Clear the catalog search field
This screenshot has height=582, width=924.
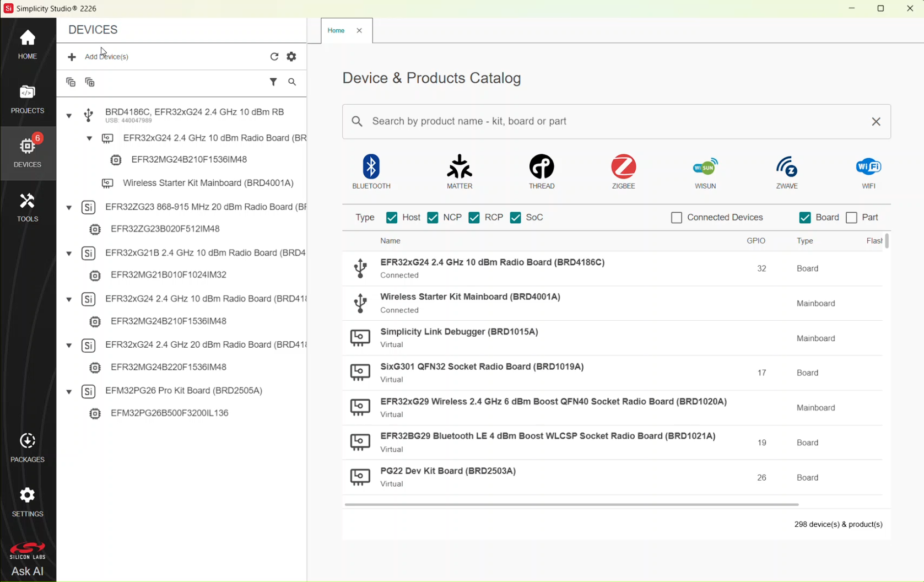click(876, 122)
